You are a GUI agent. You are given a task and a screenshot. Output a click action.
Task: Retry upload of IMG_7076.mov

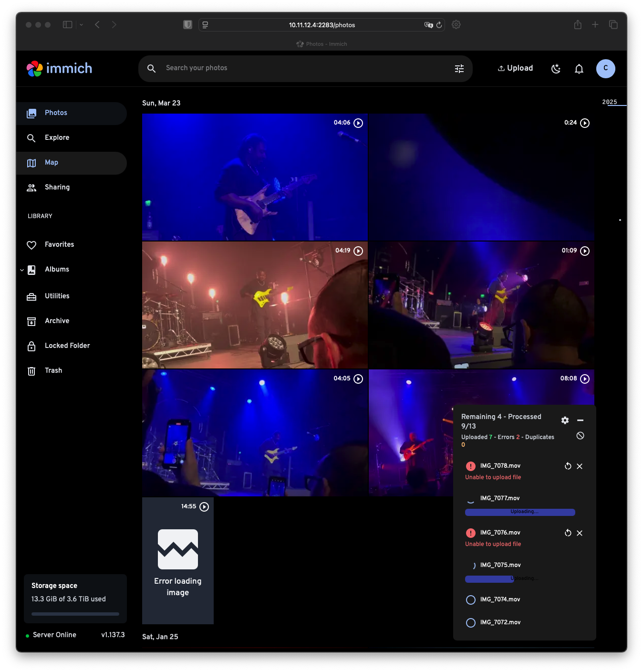pos(568,533)
